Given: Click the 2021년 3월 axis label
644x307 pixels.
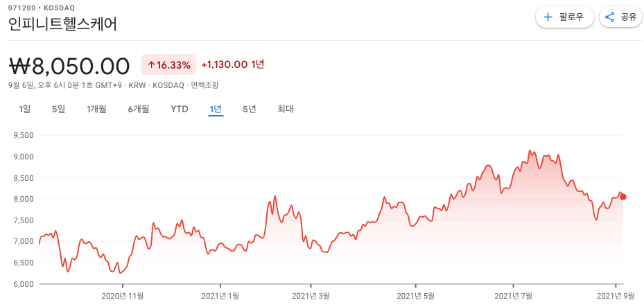Looking at the screenshot, I should (x=311, y=295).
